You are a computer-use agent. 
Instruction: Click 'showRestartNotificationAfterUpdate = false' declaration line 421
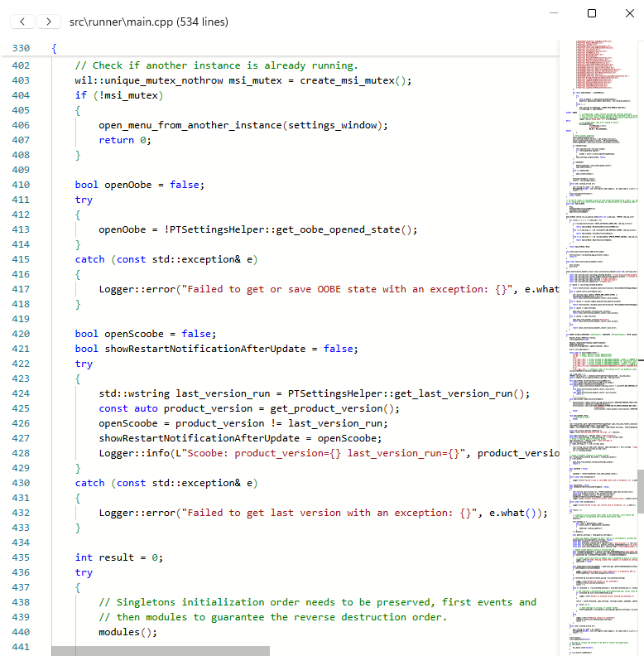tap(217, 349)
